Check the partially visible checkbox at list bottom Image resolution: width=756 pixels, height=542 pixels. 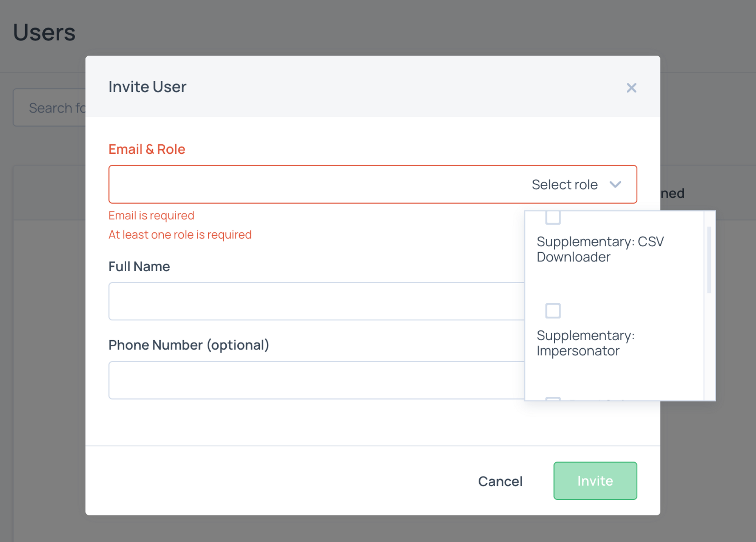553,399
